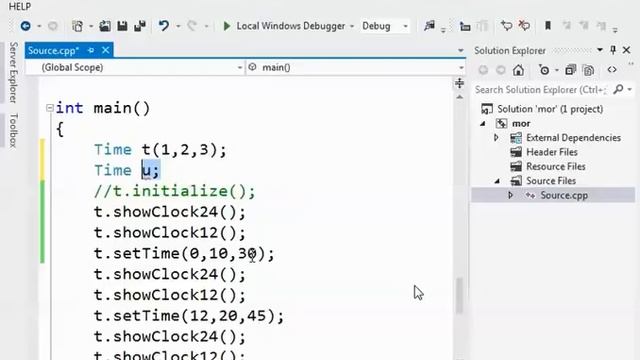The image size is (640, 360).
Task: Start debugging with the green play icon
Action: click(x=227, y=26)
